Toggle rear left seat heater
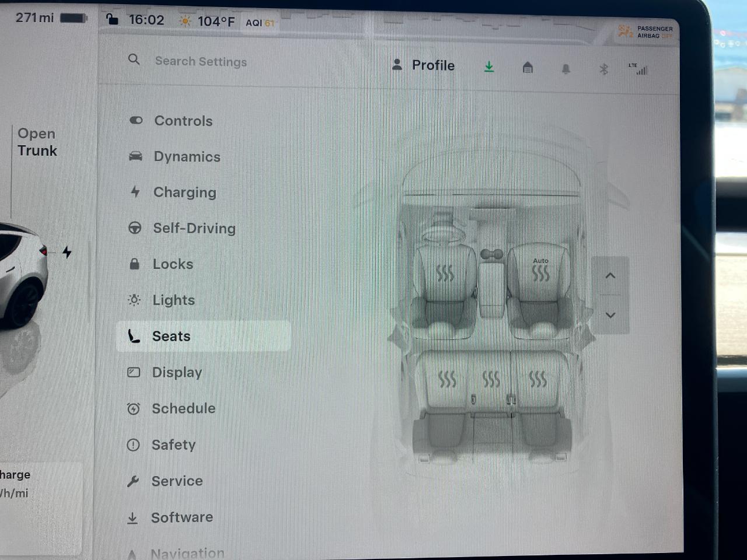The width and height of the screenshot is (747, 560). [447, 379]
